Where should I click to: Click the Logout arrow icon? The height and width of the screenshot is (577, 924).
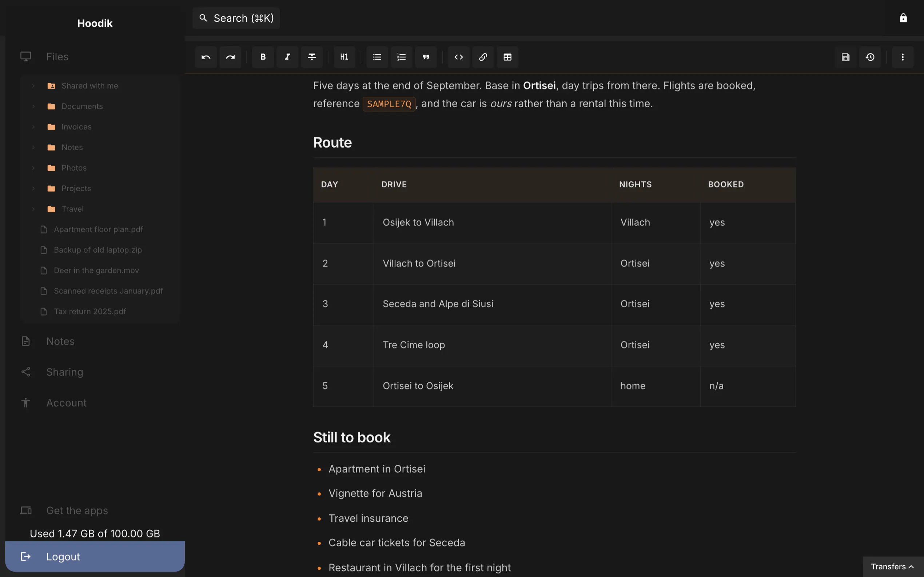25,556
